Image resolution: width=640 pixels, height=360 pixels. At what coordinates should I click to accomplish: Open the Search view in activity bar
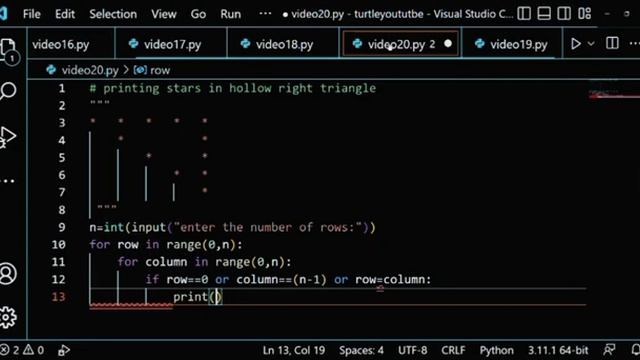(x=8, y=90)
